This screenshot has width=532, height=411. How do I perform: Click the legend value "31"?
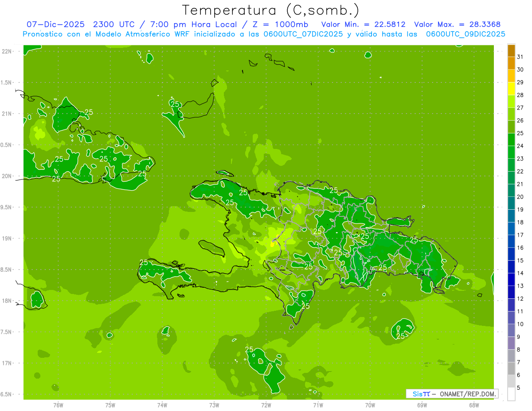point(520,57)
